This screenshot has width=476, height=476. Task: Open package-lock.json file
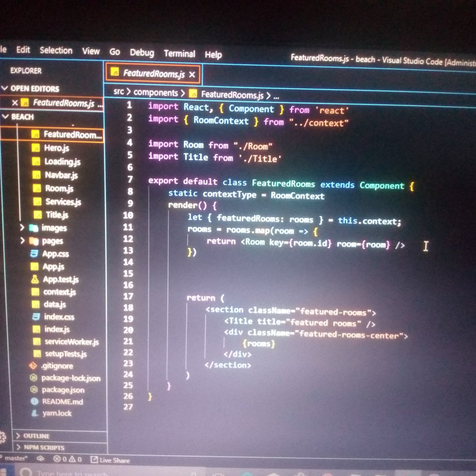[71, 378]
